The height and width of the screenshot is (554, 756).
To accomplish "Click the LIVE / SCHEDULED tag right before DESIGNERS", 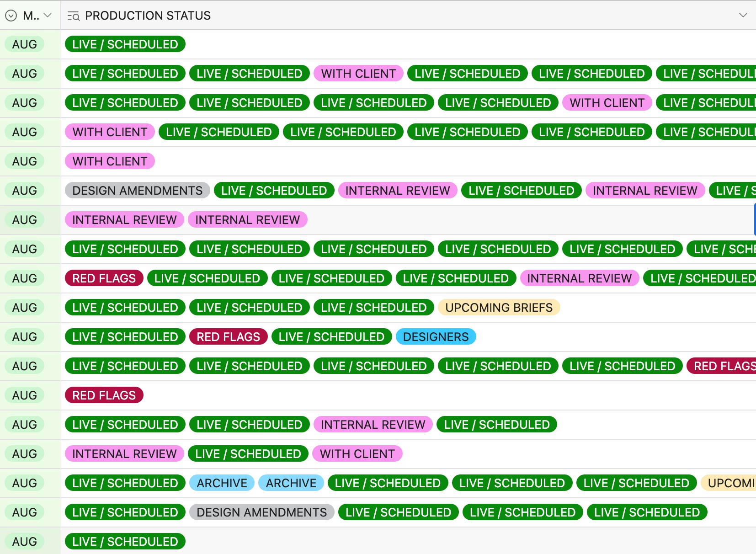I will (x=332, y=337).
